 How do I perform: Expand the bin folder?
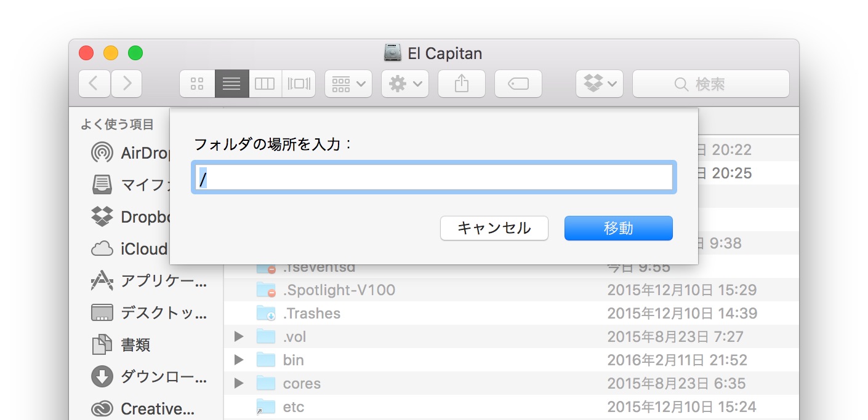pyautogui.click(x=239, y=360)
